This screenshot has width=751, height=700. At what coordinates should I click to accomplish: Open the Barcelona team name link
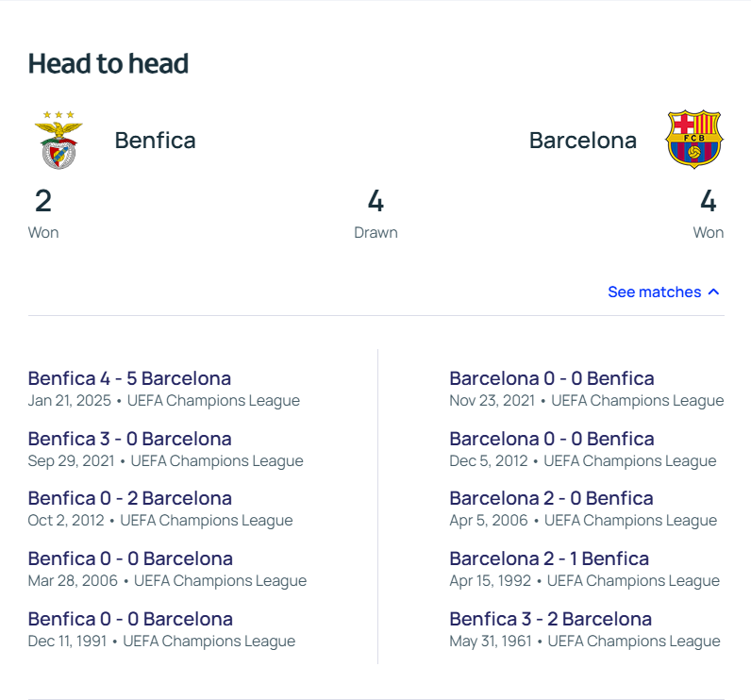pos(583,141)
